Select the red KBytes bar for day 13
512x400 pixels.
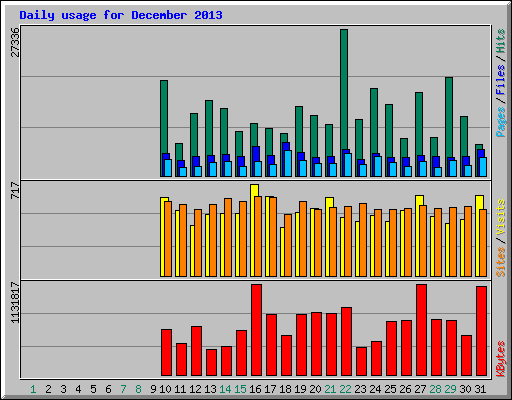point(211,363)
